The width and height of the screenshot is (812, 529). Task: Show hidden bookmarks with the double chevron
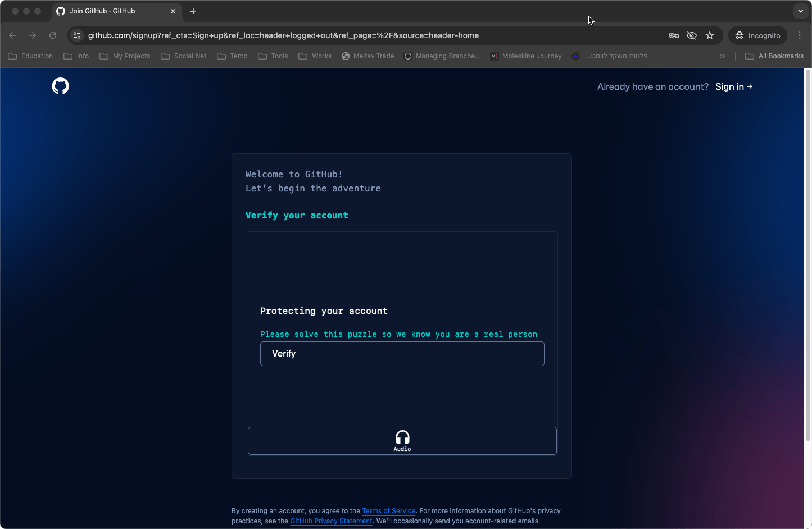723,56
